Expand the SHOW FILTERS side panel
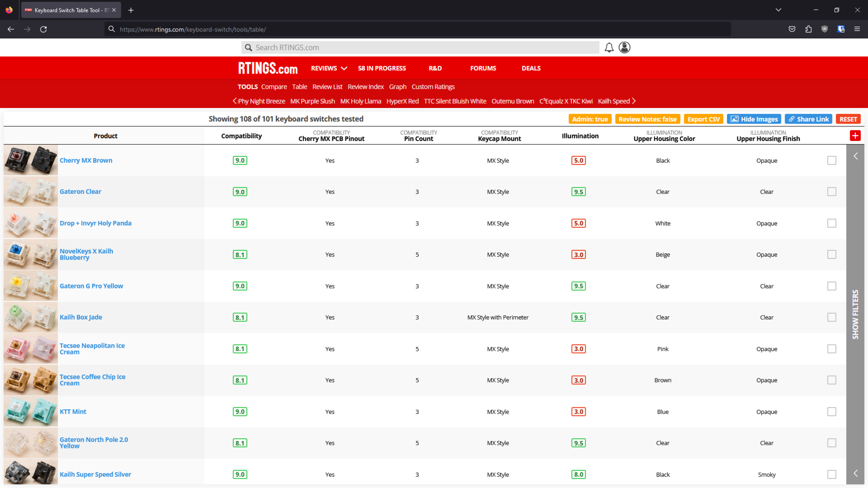This screenshot has height=488, width=868. pyautogui.click(x=855, y=314)
